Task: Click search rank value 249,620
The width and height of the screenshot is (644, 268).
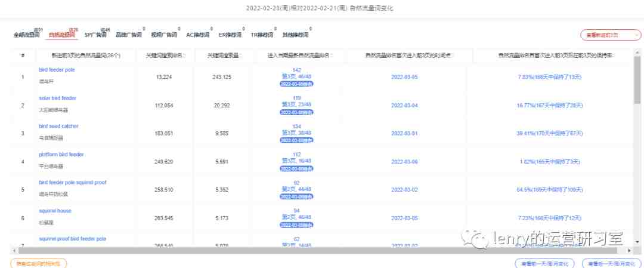Action: point(165,162)
